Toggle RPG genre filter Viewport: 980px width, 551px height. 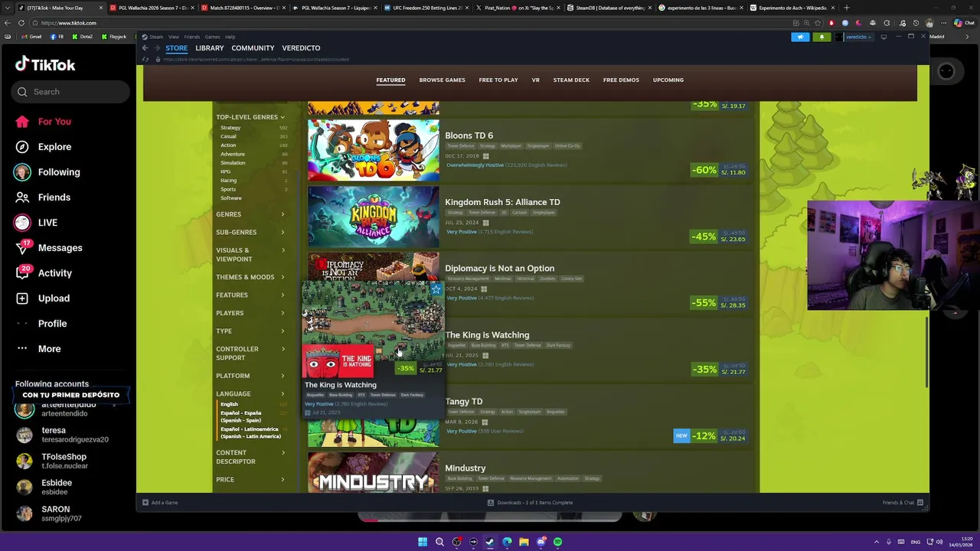(x=225, y=171)
